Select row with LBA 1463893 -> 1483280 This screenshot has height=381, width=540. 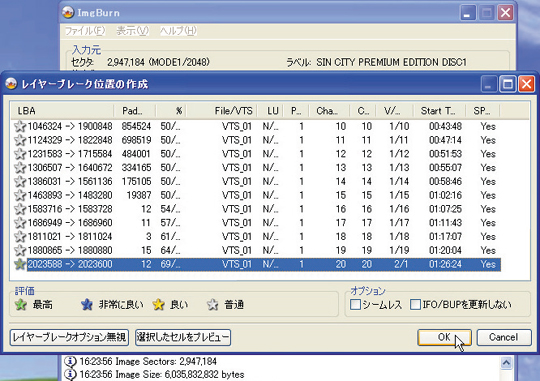(x=257, y=195)
